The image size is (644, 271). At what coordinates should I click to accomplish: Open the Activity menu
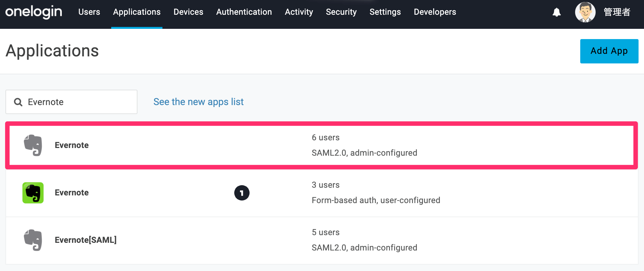pos(299,12)
